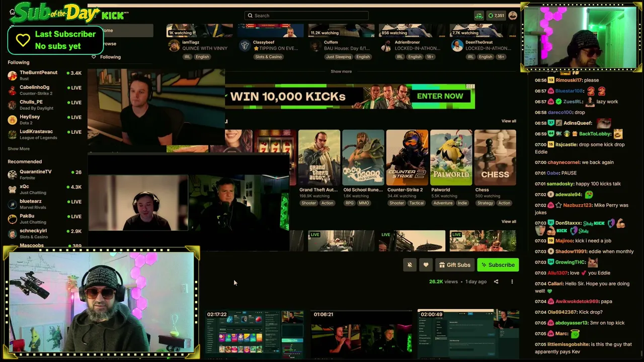The height and width of the screenshot is (362, 644).
Task: Open Classybeef channel avatar
Action: tap(245, 46)
